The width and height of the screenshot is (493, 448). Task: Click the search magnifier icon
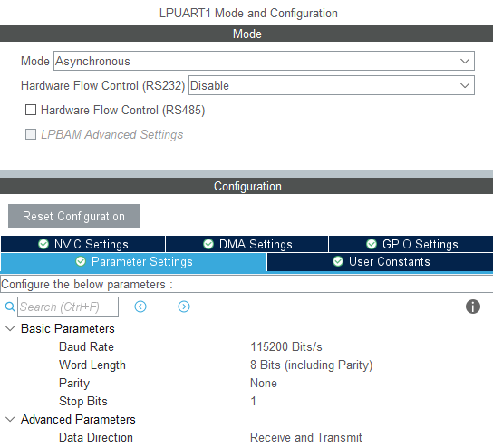10,307
